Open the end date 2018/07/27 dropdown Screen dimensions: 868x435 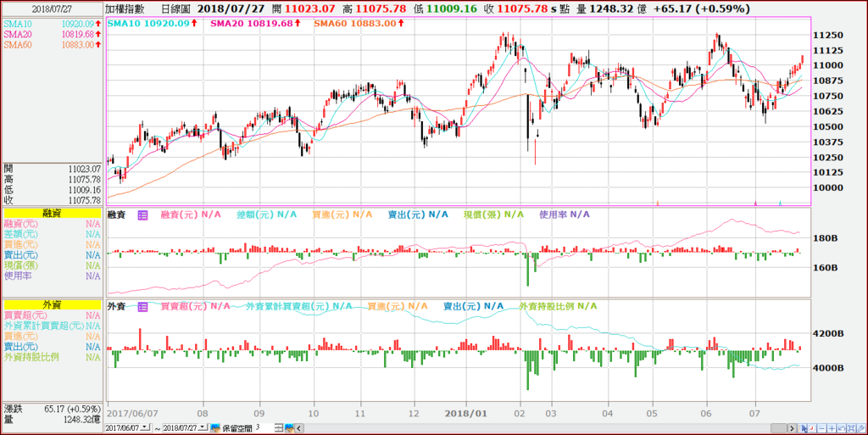click(x=203, y=427)
